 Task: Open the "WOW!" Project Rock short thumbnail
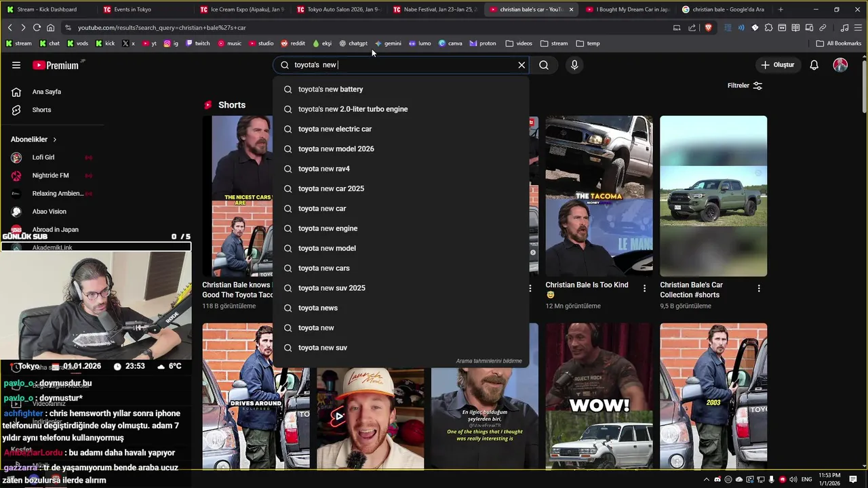[599, 396]
